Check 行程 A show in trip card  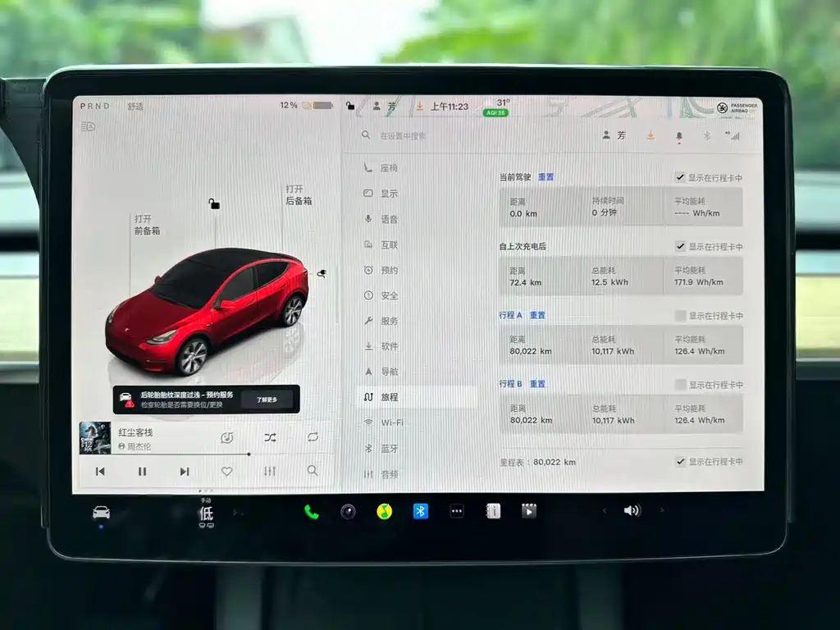coord(680,316)
